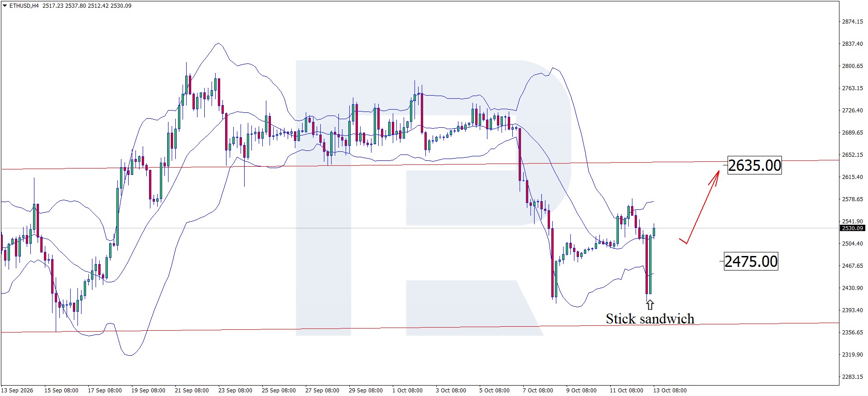Click the 2763.15 price scale value

click(852, 88)
